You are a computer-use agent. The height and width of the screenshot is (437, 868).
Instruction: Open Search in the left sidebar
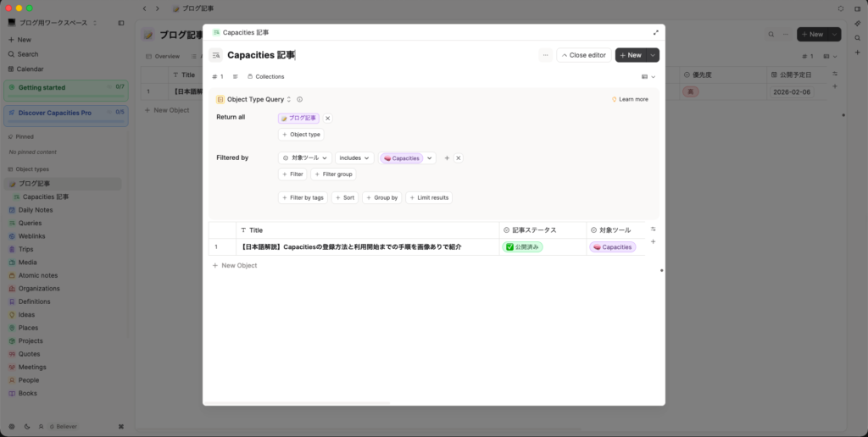(x=23, y=54)
